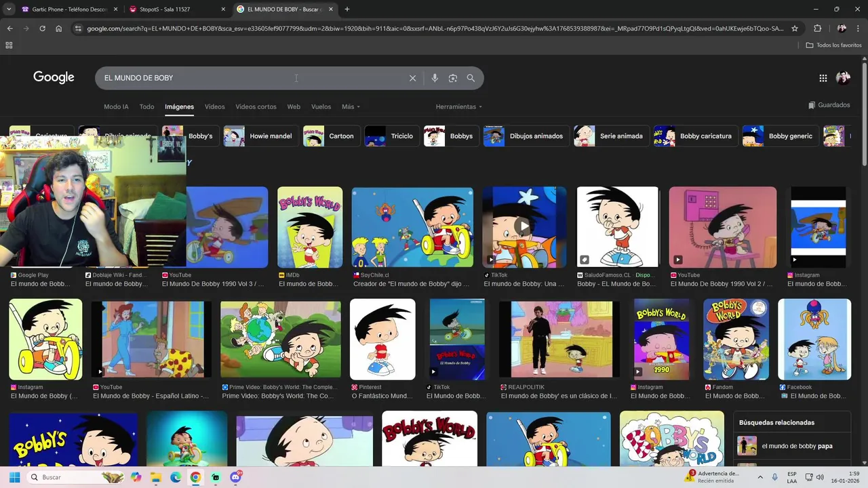The height and width of the screenshot is (488, 868).
Task: Reload the page
Action: click(x=42, y=28)
